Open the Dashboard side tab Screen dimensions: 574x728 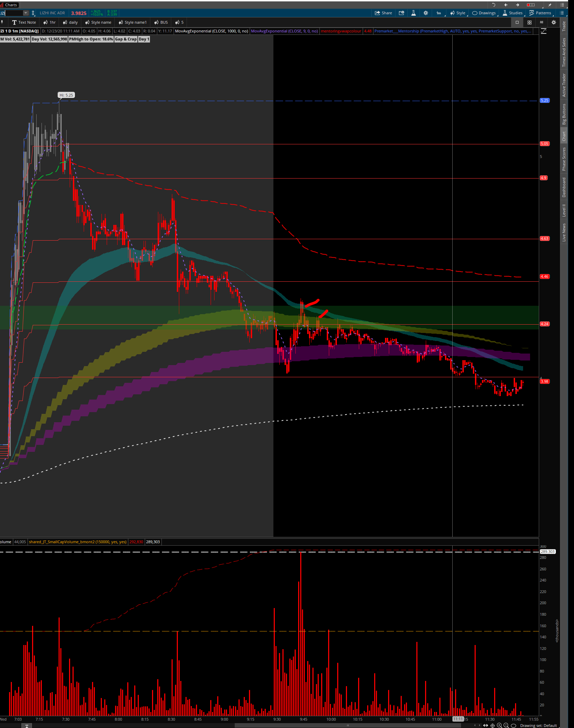click(564, 188)
